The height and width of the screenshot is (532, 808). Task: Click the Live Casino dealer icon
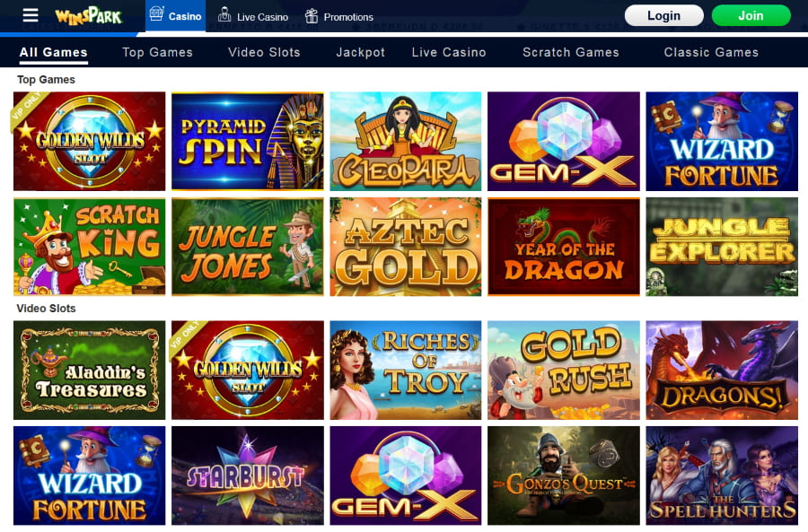click(x=224, y=14)
